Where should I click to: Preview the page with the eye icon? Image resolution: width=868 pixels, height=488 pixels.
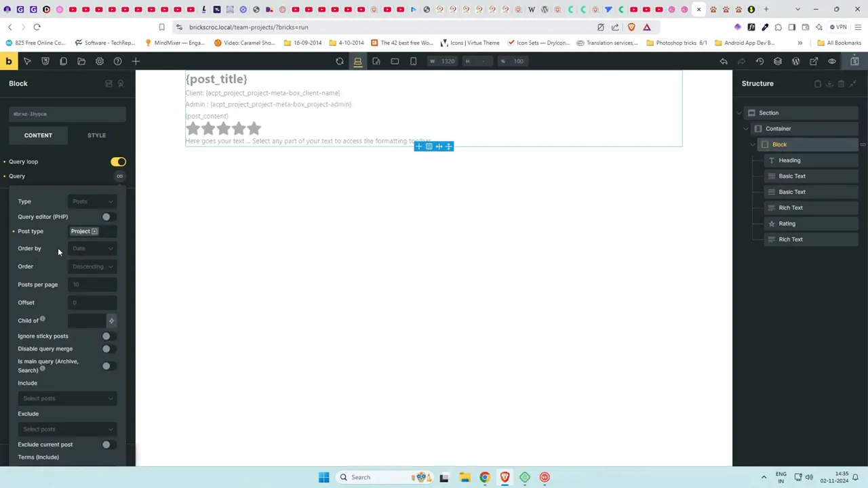[831, 61]
